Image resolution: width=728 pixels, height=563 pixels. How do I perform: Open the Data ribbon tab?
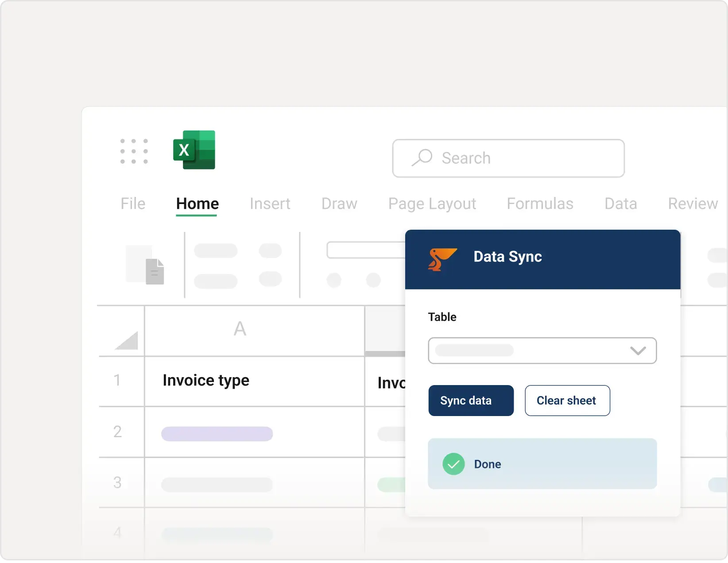[620, 204]
